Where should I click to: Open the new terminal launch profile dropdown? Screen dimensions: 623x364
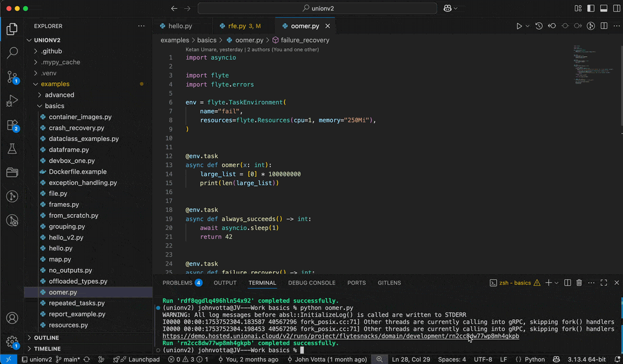coord(557,283)
